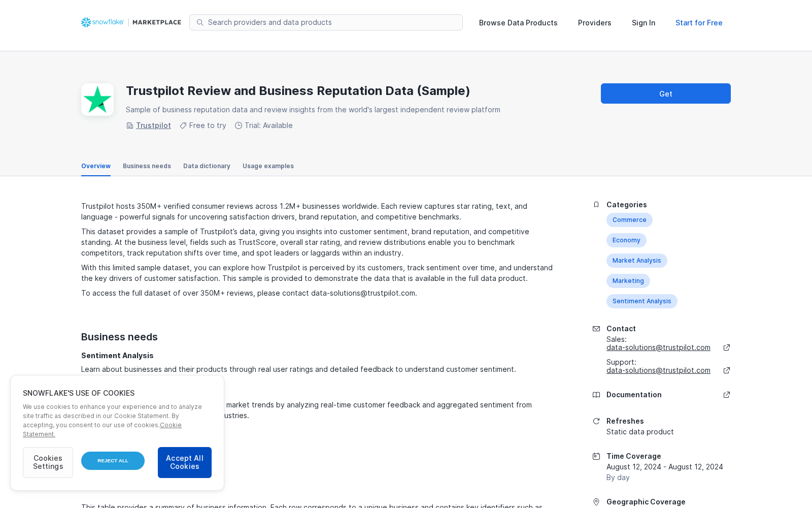Open external link icon for Sales email
This screenshot has height=508, width=812.
[727, 347]
